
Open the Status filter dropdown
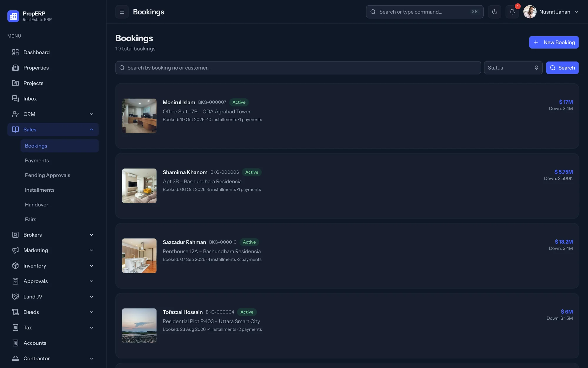513,68
